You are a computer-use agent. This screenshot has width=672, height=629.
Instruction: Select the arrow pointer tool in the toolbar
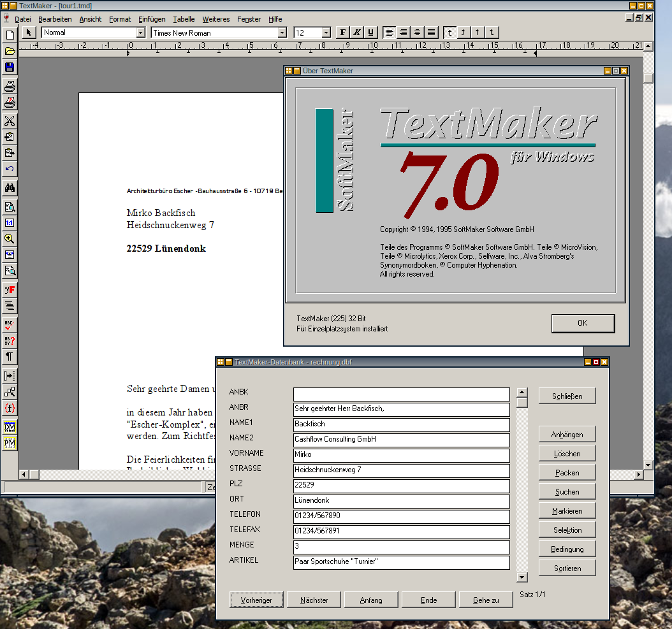point(29,33)
